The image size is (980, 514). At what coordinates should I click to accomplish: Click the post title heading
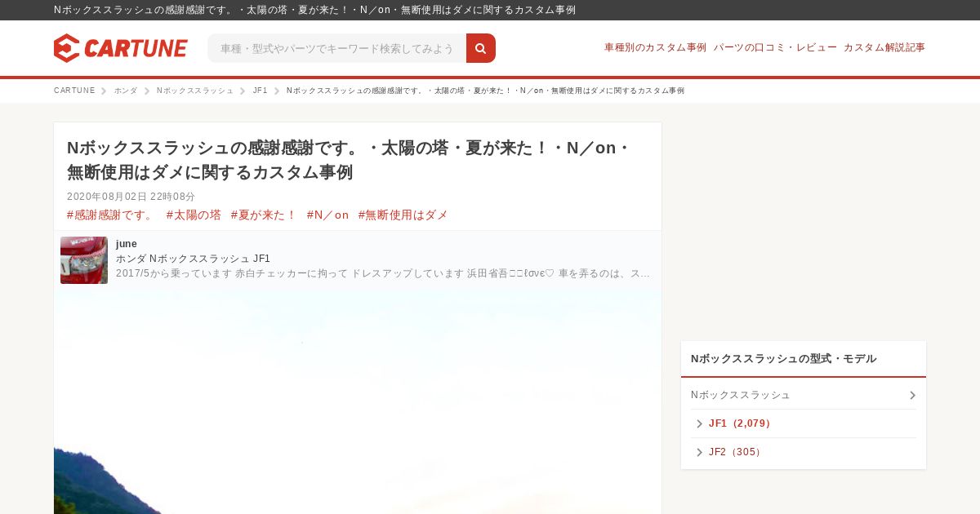[350, 160]
